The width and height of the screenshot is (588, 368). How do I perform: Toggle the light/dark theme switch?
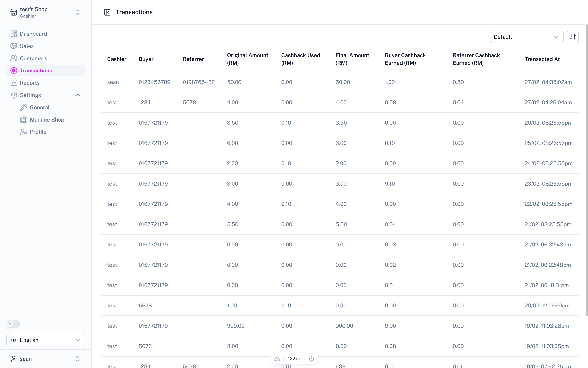(13, 324)
